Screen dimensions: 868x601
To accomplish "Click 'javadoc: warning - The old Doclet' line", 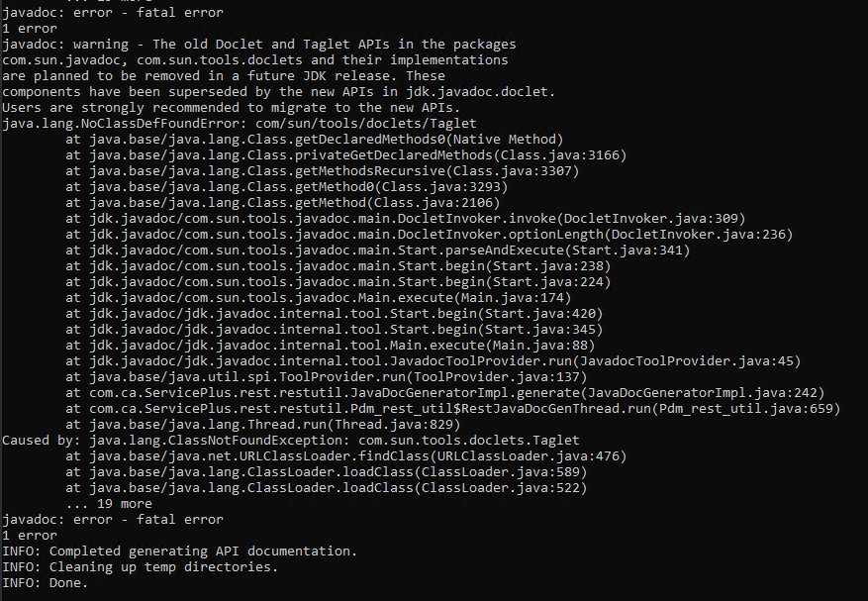I will tap(259, 45).
